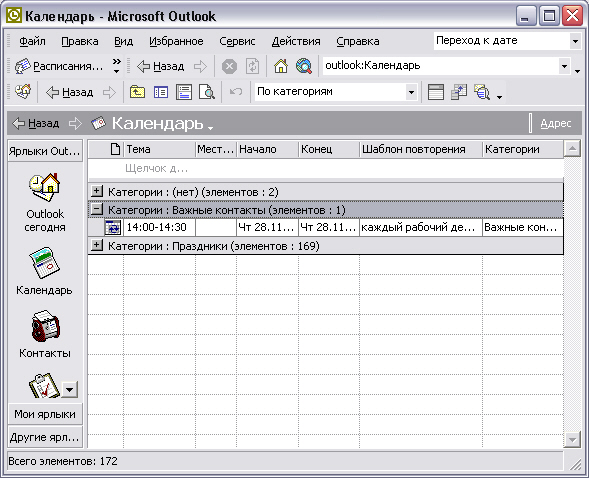Click the Calendar shortcut in Outlook bar
The image size is (589, 478).
tap(44, 263)
